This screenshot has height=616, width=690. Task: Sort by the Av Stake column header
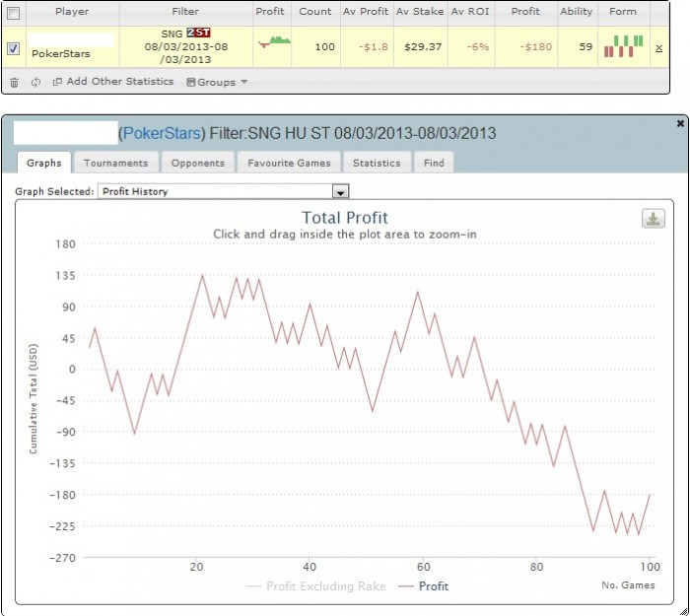(420, 12)
